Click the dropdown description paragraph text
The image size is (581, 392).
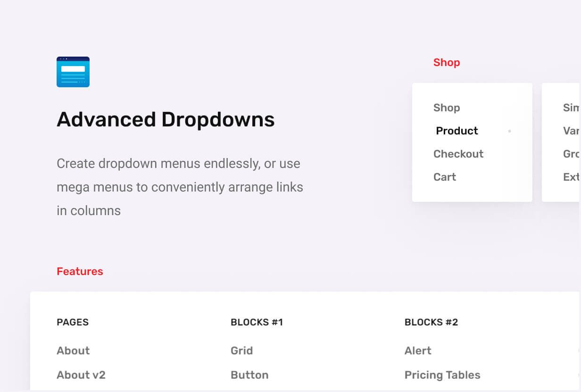click(x=180, y=187)
